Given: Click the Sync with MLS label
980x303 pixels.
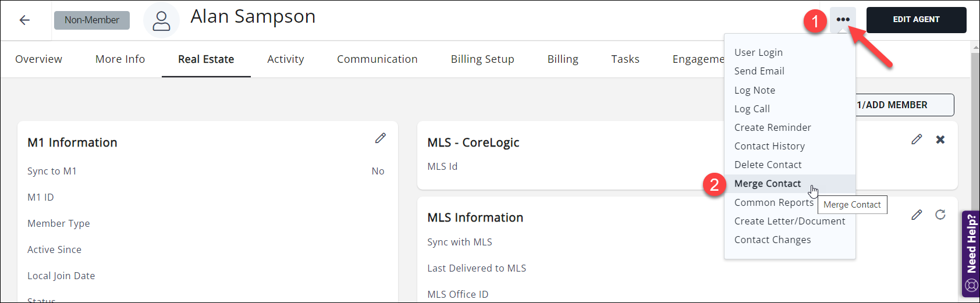Looking at the screenshot, I should point(460,242).
